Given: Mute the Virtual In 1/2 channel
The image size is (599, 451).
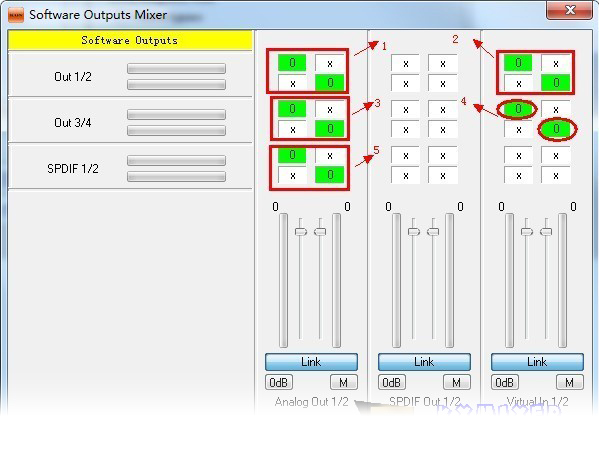Looking at the screenshot, I should tap(570, 382).
